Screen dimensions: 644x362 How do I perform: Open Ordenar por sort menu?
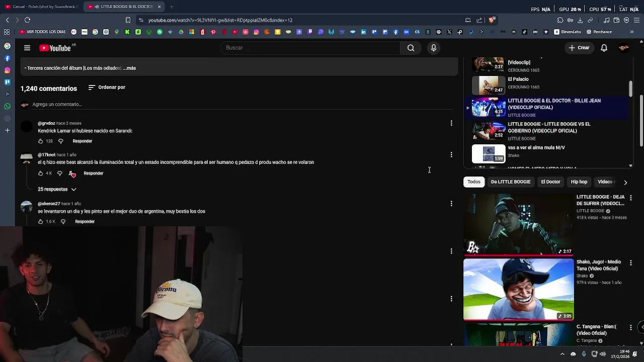[x=107, y=87]
